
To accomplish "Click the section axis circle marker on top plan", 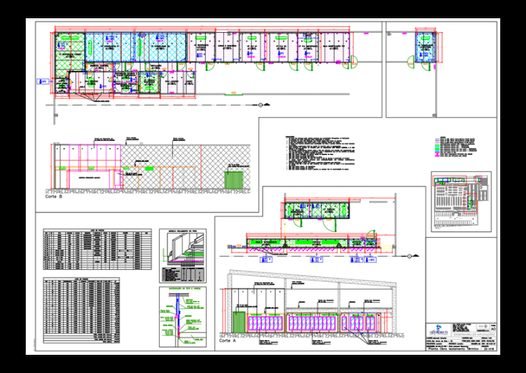I will pyautogui.click(x=260, y=105).
